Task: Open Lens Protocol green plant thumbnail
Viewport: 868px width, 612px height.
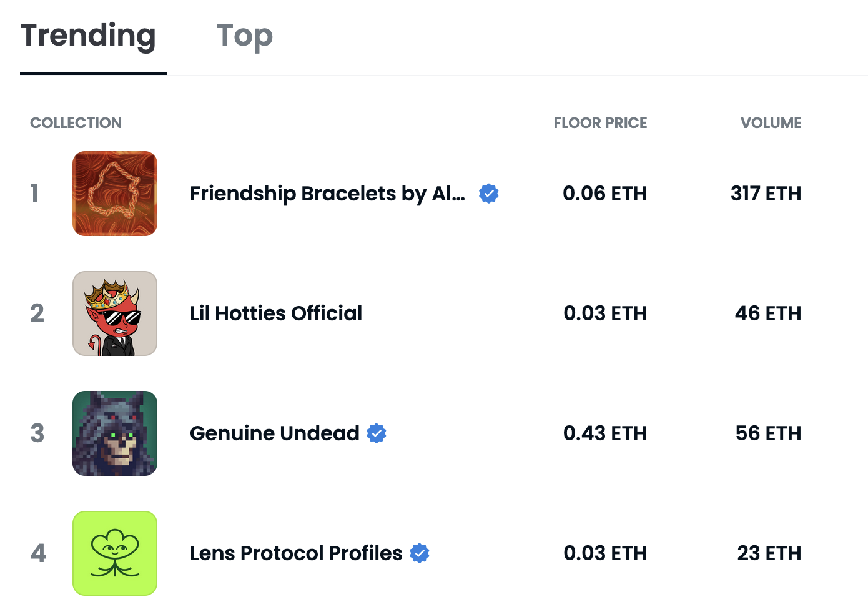Action: pyautogui.click(x=115, y=553)
